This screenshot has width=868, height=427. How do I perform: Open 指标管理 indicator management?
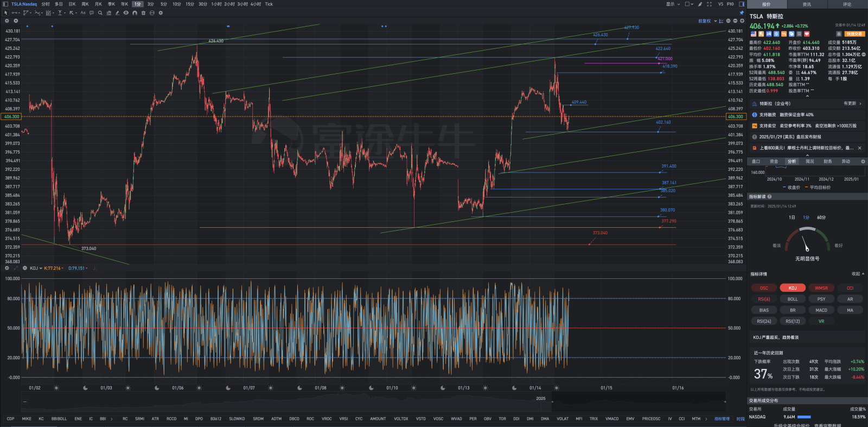722,419
